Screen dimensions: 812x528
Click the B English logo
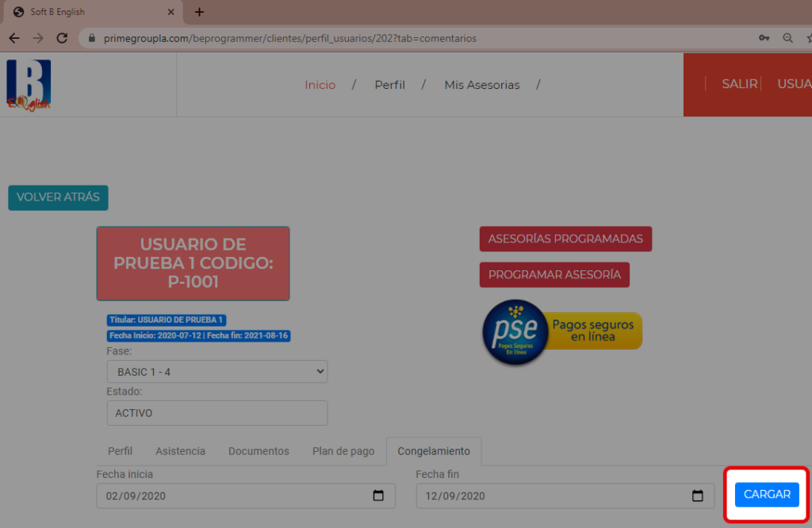click(29, 85)
